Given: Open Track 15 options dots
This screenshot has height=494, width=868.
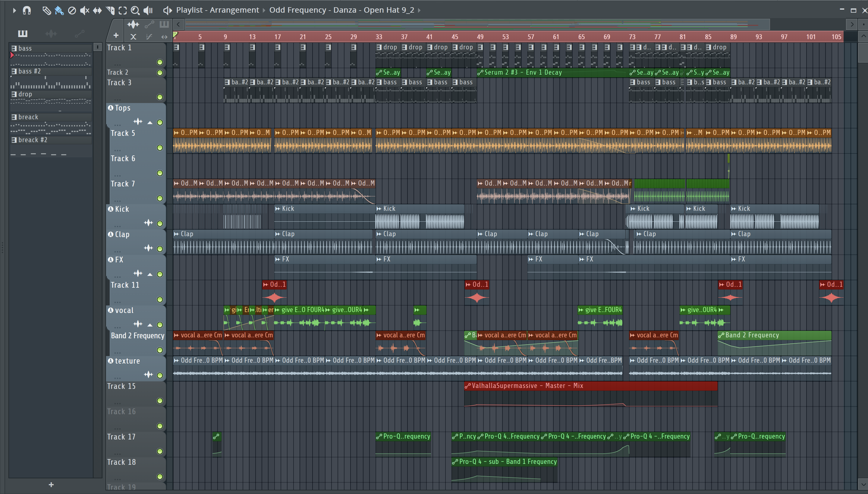Looking at the screenshot, I should pos(118,403).
